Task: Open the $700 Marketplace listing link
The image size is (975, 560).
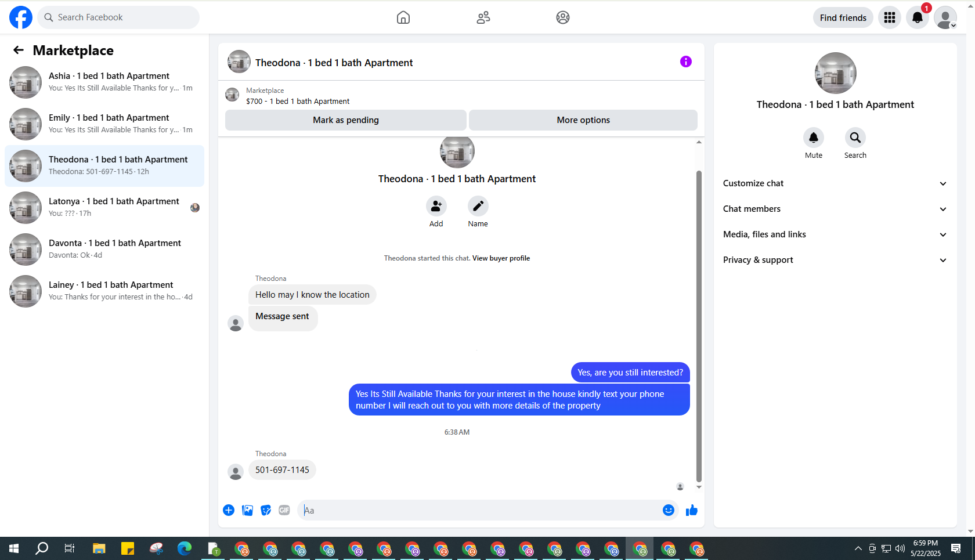Action: 298,101
